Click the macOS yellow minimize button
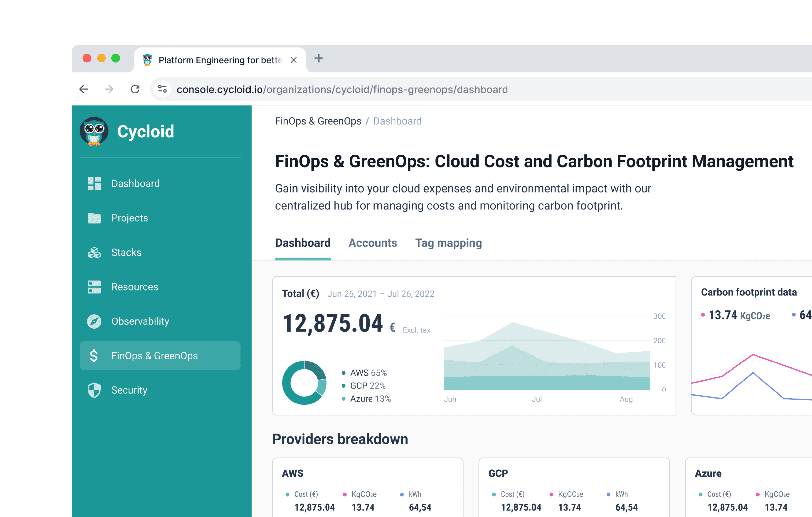The image size is (812, 517). pyautogui.click(x=101, y=58)
